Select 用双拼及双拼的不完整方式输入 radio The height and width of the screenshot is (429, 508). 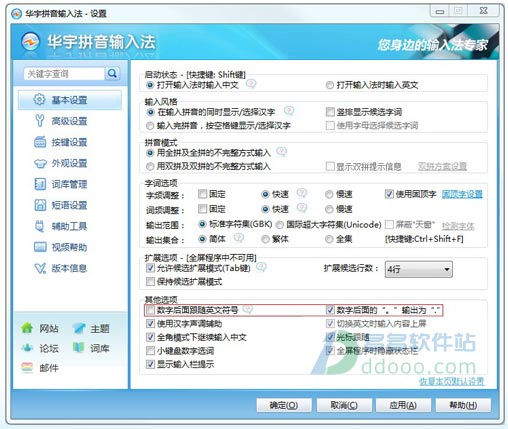[x=150, y=166]
